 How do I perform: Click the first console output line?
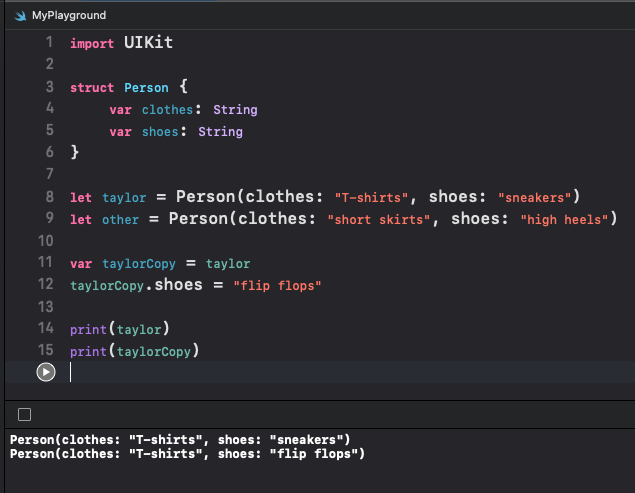[x=180, y=440]
